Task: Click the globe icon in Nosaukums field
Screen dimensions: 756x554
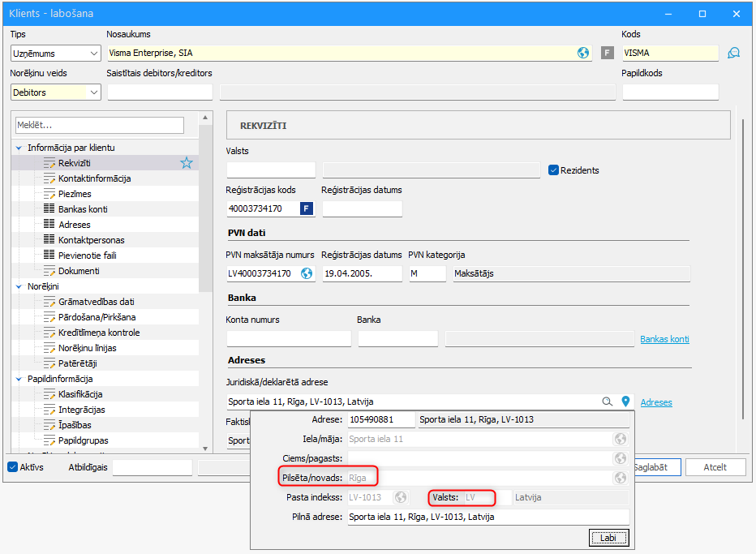Action: click(x=583, y=53)
